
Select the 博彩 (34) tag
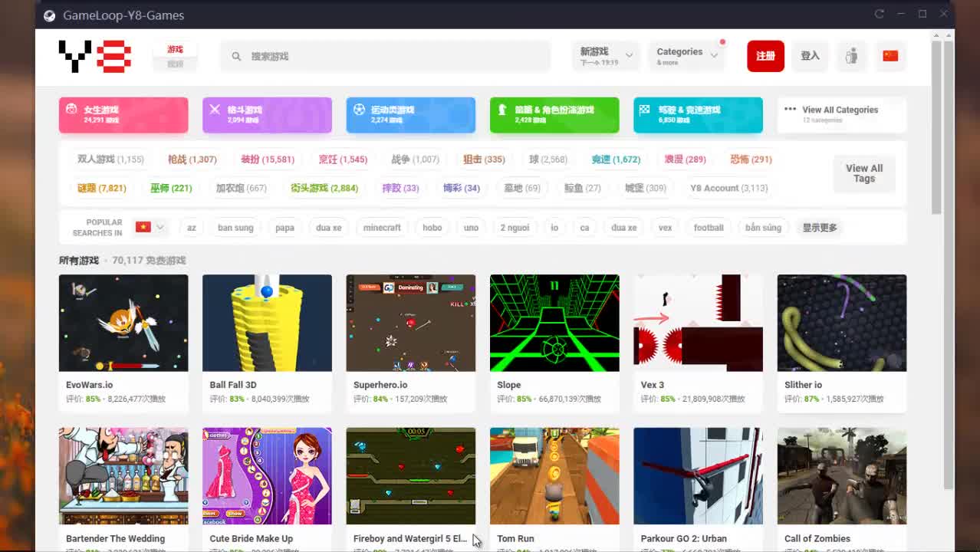click(x=461, y=188)
